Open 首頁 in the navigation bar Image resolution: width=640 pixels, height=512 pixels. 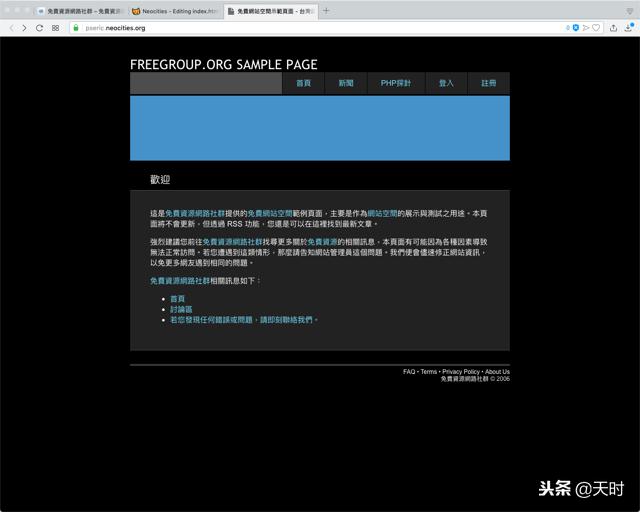pos(303,84)
